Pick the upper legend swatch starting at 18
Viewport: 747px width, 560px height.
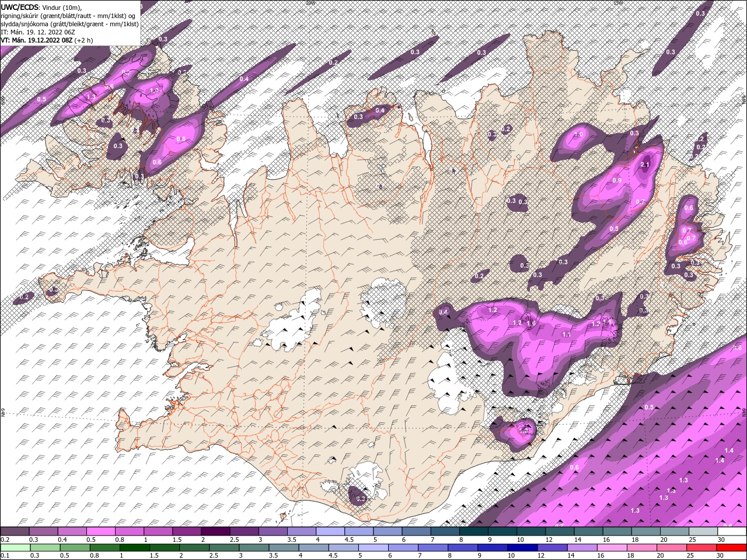click(x=645, y=531)
